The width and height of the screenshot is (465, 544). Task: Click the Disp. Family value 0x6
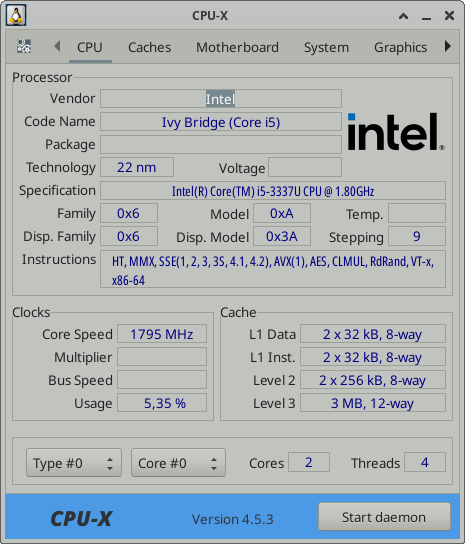tap(129, 236)
